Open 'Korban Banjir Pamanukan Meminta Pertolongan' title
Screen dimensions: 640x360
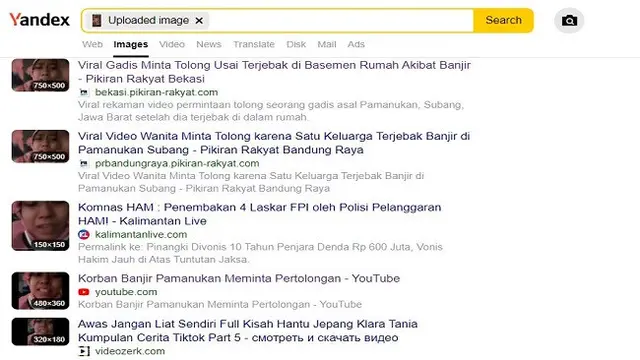point(239,278)
